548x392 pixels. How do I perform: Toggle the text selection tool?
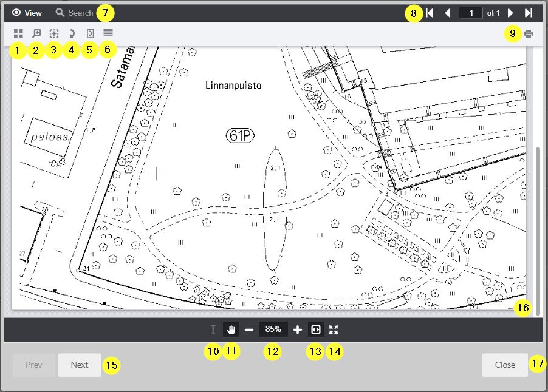tap(213, 329)
